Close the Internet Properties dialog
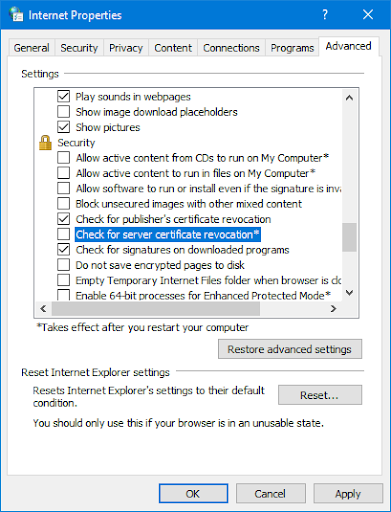The height and width of the screenshot is (512, 391). pyautogui.click(x=368, y=15)
